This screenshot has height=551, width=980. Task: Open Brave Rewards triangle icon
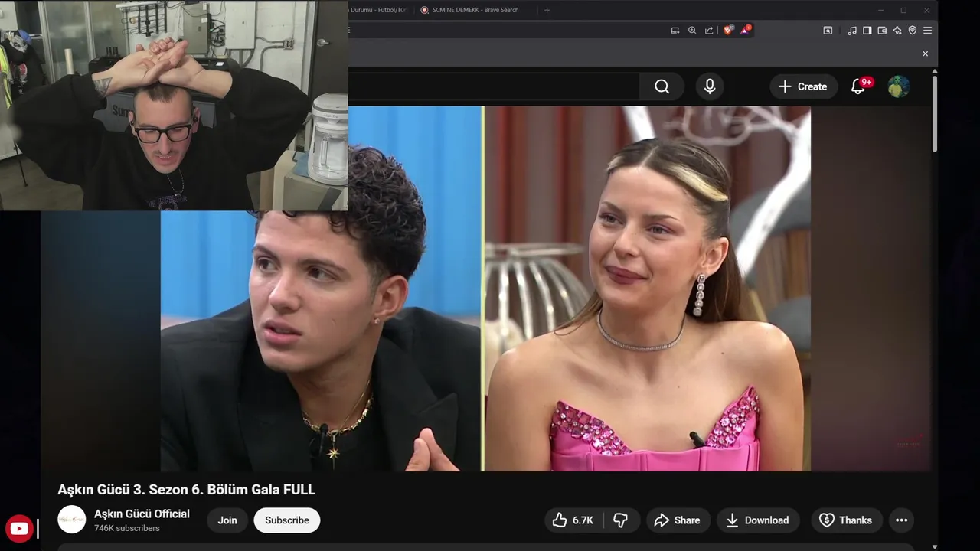click(744, 31)
